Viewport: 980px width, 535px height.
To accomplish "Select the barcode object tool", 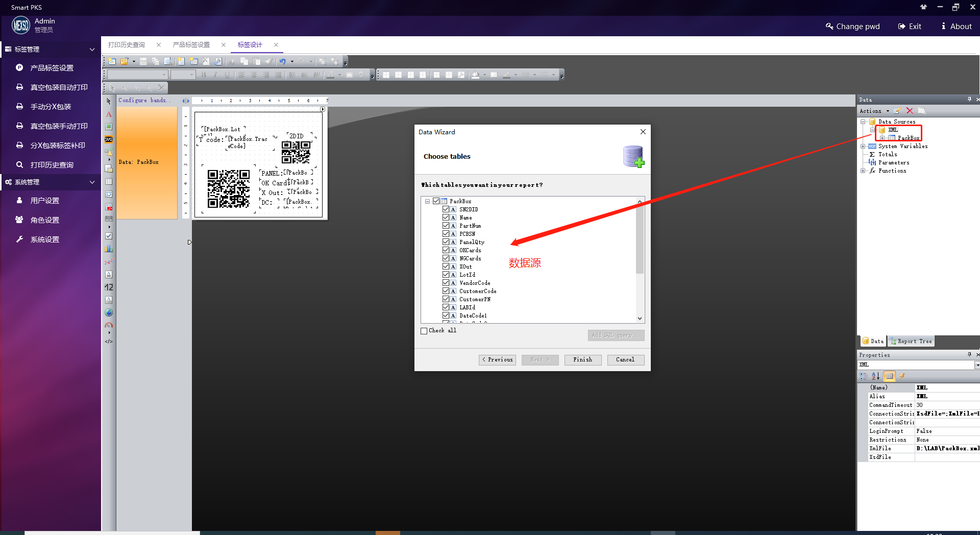I will pos(109,219).
